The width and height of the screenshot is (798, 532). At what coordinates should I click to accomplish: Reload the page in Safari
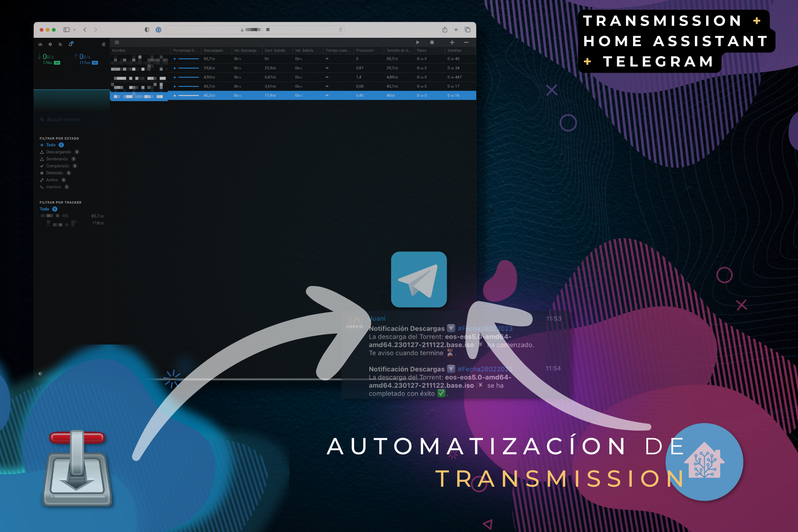coord(341,30)
